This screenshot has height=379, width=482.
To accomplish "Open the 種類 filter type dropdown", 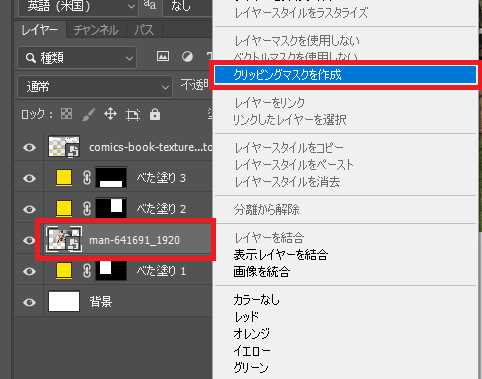I will 77,58.
